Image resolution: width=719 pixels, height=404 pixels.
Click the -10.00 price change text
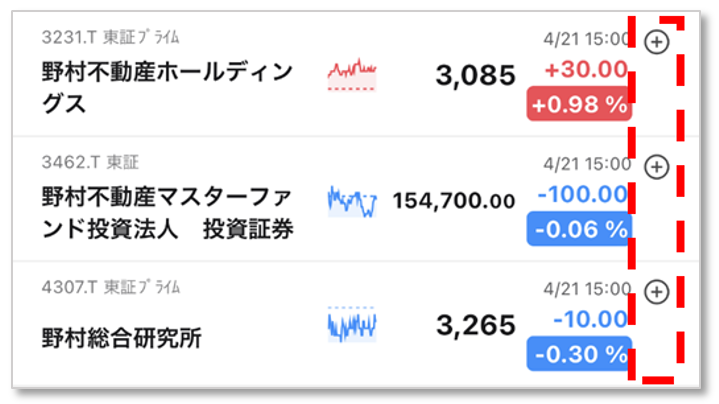point(591,319)
